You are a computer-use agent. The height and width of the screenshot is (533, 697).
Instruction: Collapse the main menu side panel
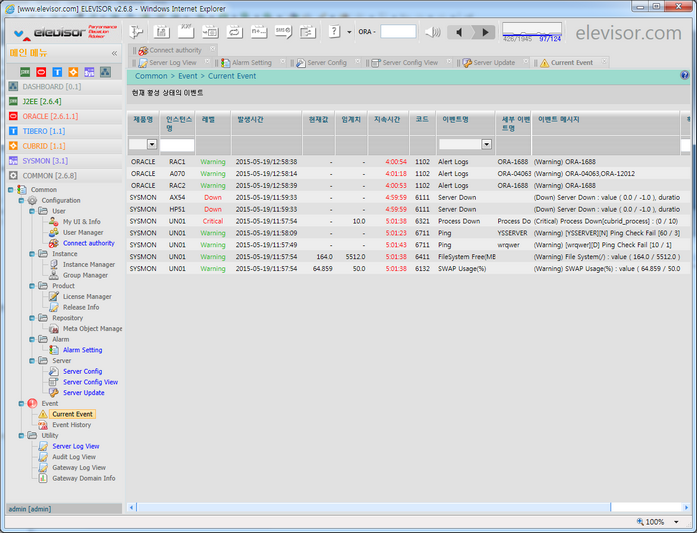click(x=114, y=53)
